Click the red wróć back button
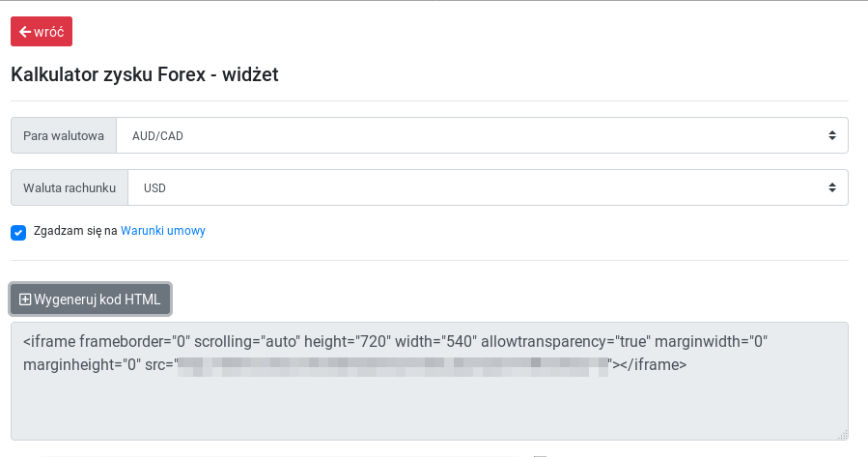This screenshot has width=868, height=457. pos(42,32)
